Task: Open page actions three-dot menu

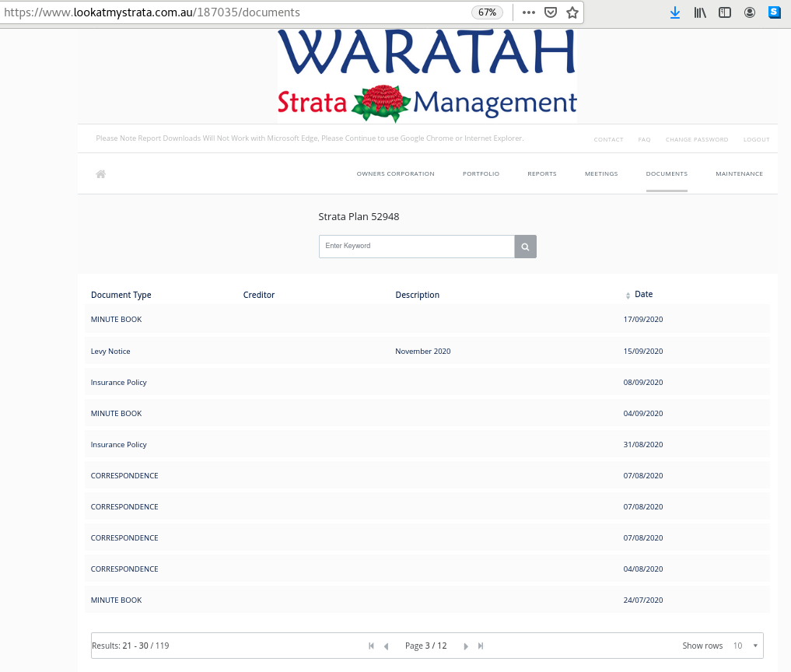Action: point(529,12)
